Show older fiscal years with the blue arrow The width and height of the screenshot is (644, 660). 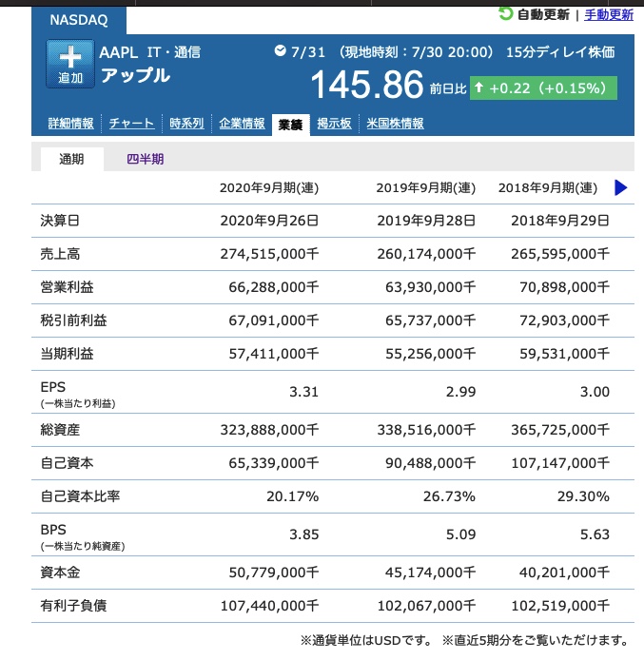(621, 187)
